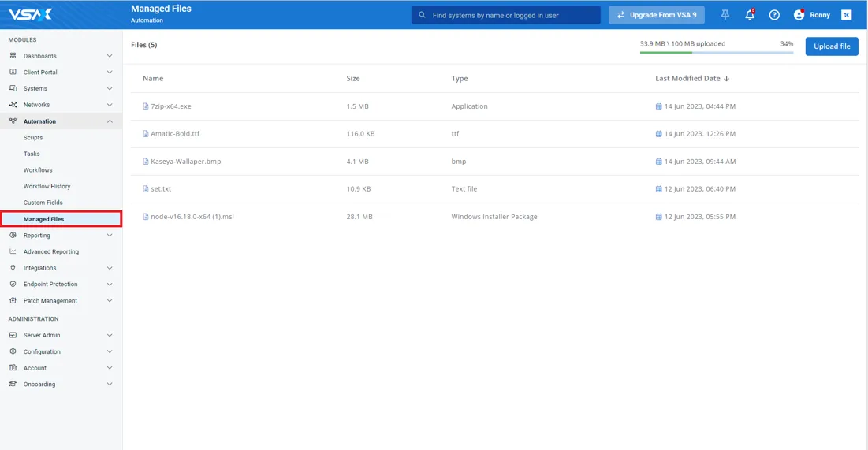Go to Advanced Reporting
This screenshot has height=450, width=868.
[50, 252]
